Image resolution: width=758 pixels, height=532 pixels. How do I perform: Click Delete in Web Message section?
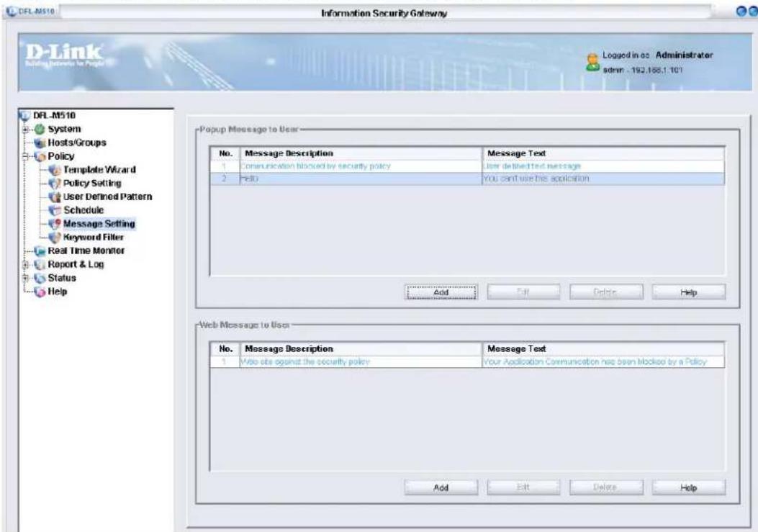point(606,487)
